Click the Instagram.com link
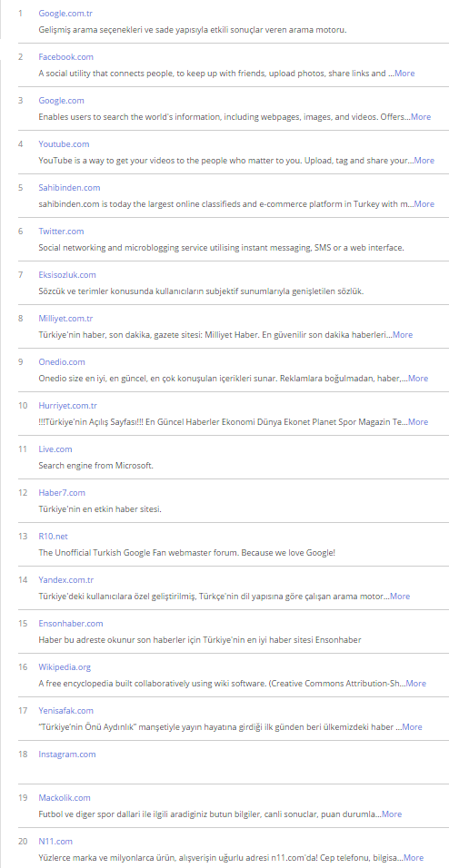 67,755
